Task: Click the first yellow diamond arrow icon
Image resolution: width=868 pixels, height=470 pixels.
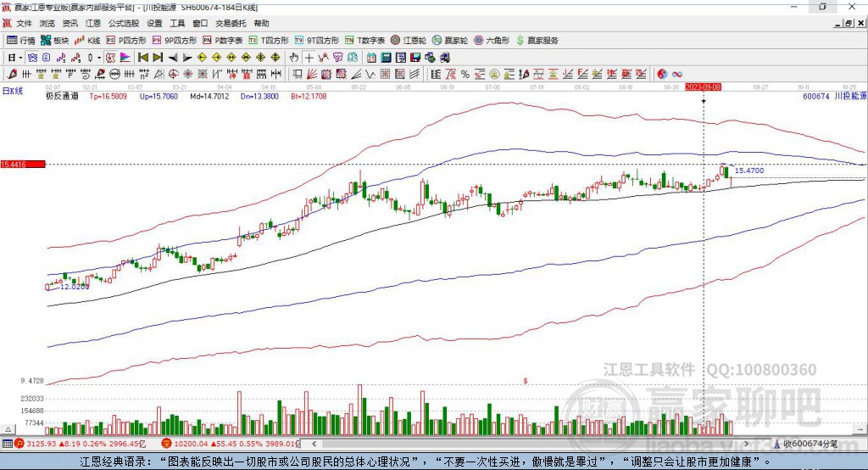Action: 202,58
